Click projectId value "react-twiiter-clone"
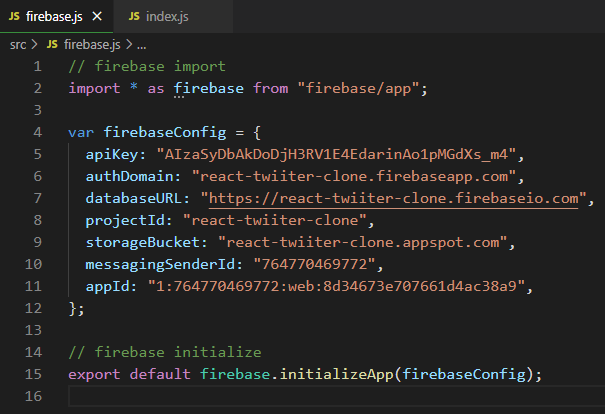 point(275,220)
